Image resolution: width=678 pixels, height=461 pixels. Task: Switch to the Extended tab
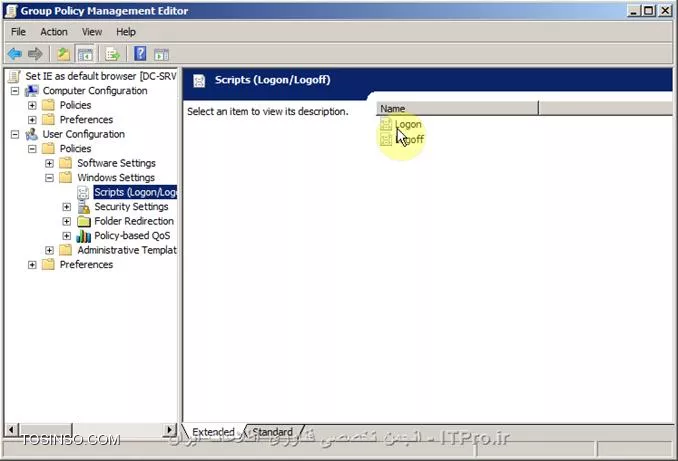pyautogui.click(x=213, y=432)
